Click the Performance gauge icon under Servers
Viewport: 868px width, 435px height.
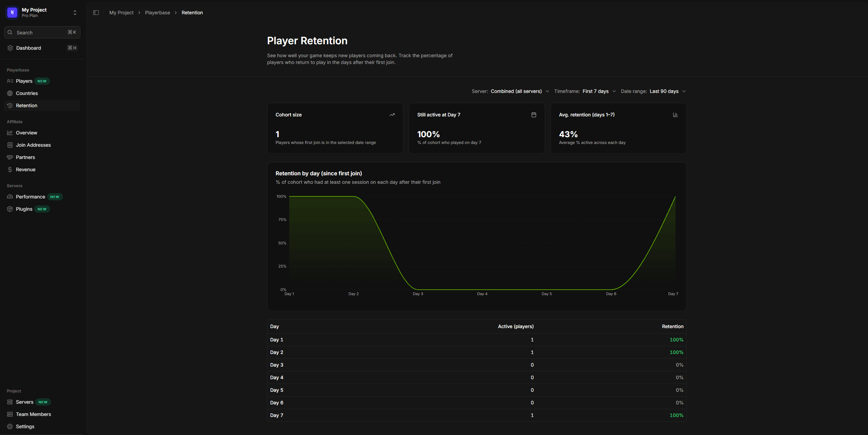tap(10, 197)
